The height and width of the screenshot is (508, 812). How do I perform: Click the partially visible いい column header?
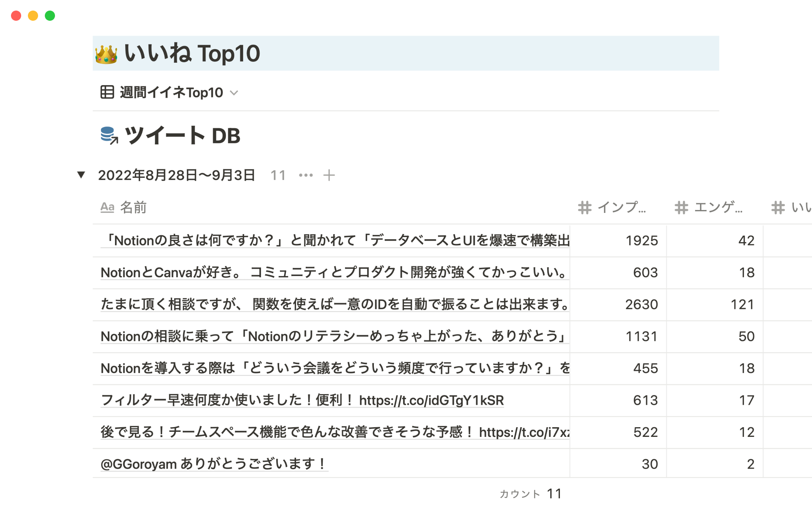tap(791, 207)
